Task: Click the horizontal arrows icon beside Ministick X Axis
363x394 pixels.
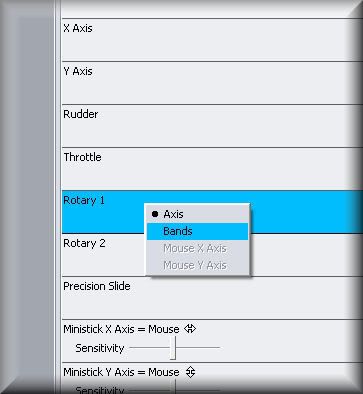Action: click(x=190, y=329)
